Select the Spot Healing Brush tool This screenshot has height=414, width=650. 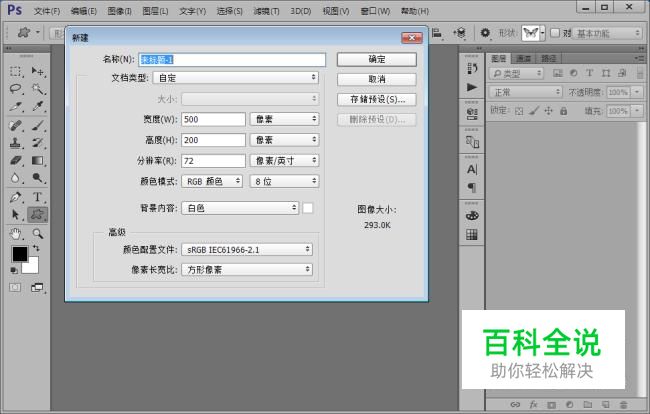click(x=16, y=125)
